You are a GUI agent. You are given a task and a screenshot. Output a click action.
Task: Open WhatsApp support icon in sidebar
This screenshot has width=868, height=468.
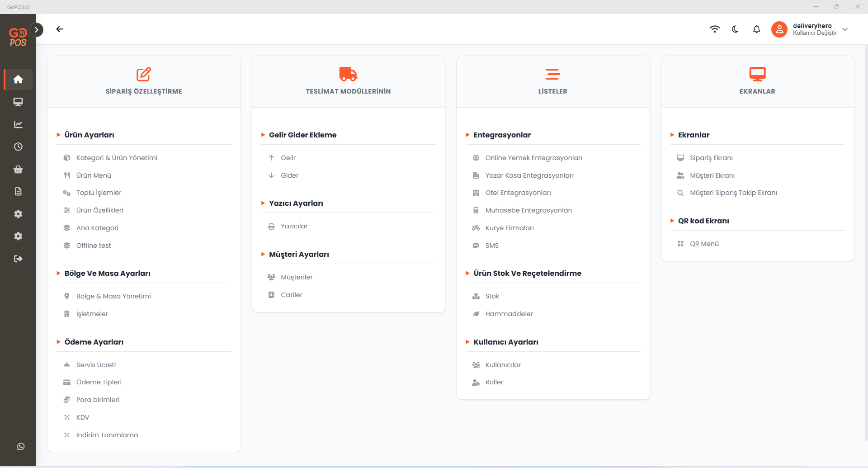pyautogui.click(x=21, y=446)
